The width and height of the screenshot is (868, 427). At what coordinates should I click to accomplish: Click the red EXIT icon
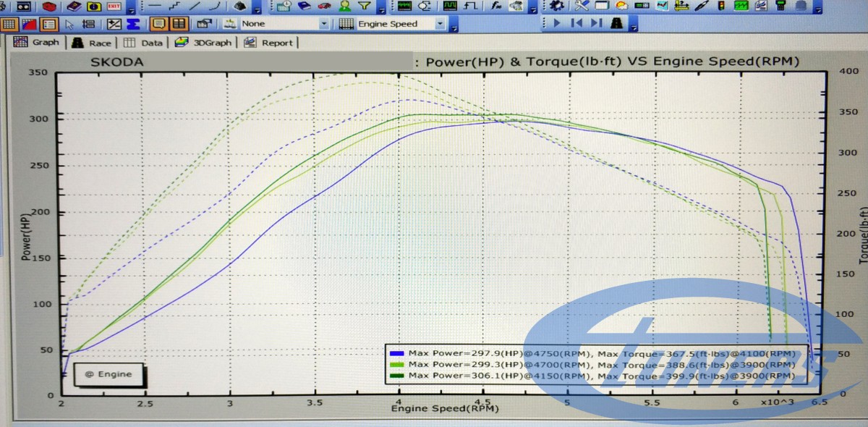click(x=114, y=6)
